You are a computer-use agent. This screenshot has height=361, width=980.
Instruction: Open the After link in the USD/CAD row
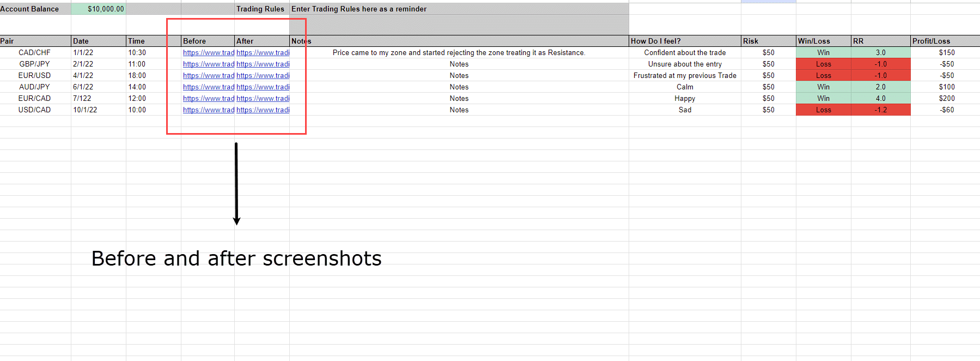263,110
